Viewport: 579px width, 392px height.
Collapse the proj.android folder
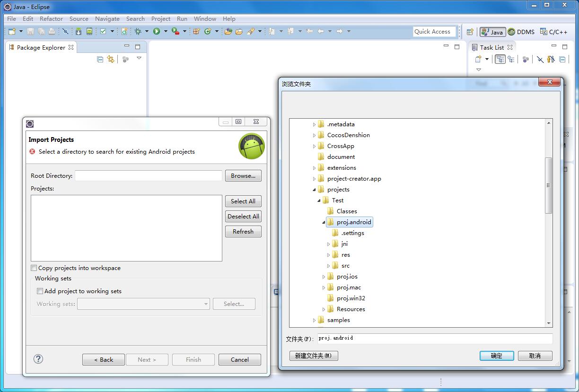[x=324, y=222]
